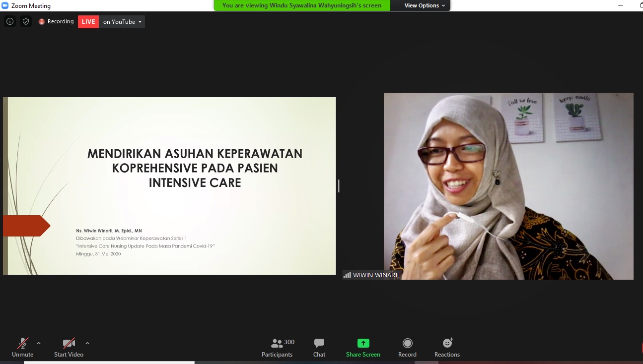Expand the audio options arrow beside Unmute
The width and height of the screenshot is (643, 364).
pos(39,343)
